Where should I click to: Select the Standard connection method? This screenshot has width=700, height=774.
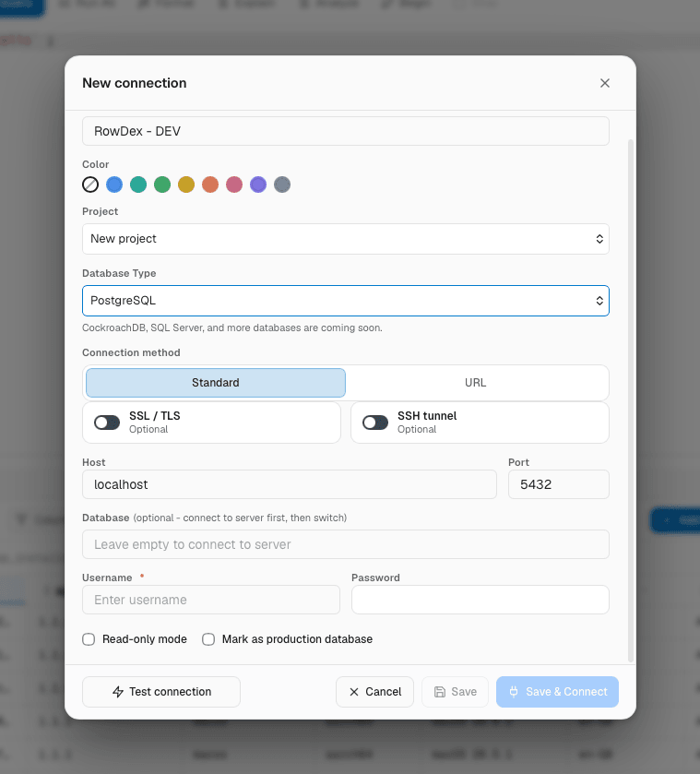[216, 383]
